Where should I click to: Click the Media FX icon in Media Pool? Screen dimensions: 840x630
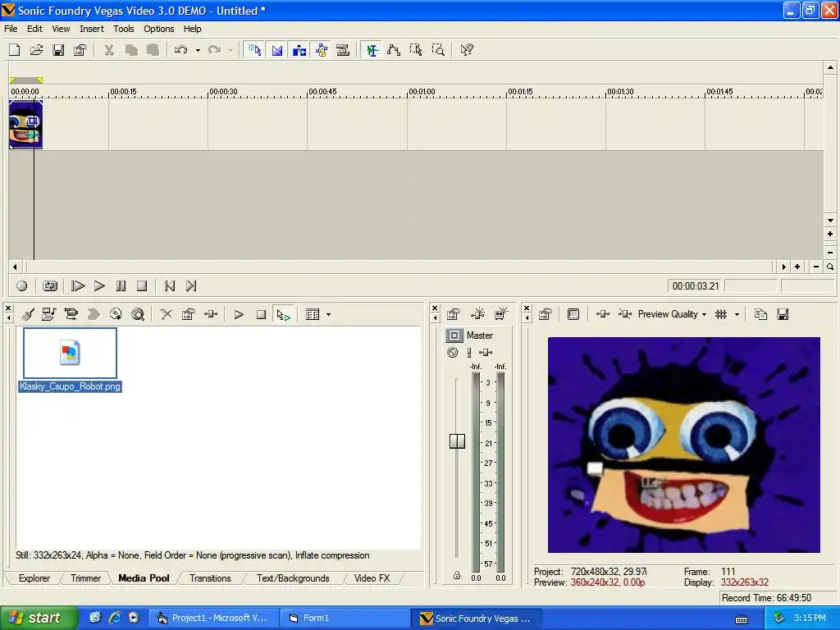point(211,314)
